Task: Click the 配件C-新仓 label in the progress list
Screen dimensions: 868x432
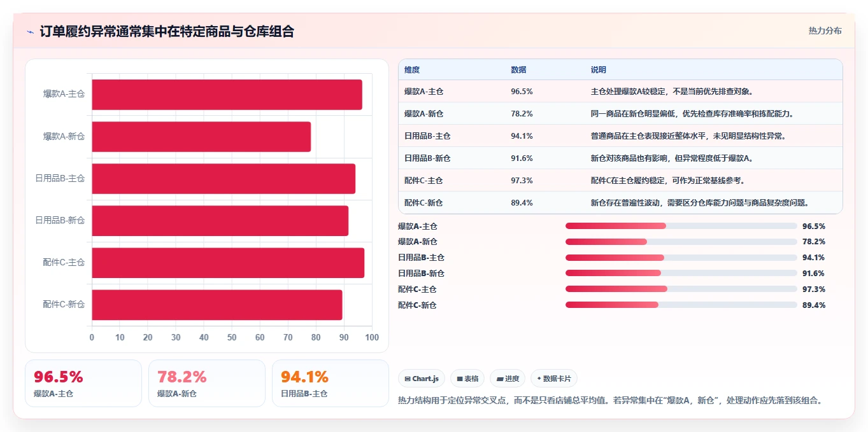Action: (418, 305)
